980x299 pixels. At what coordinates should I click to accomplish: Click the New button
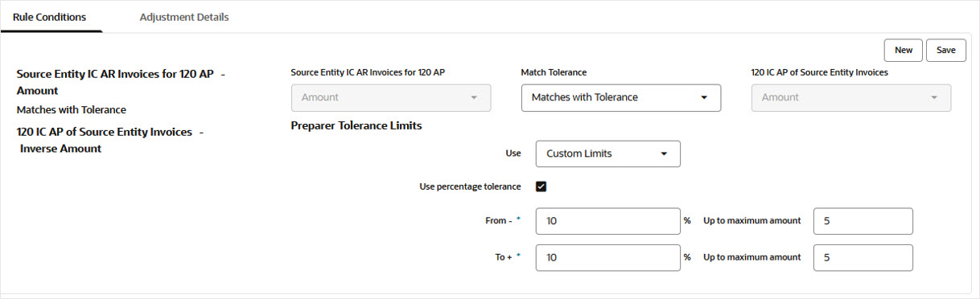pos(904,50)
